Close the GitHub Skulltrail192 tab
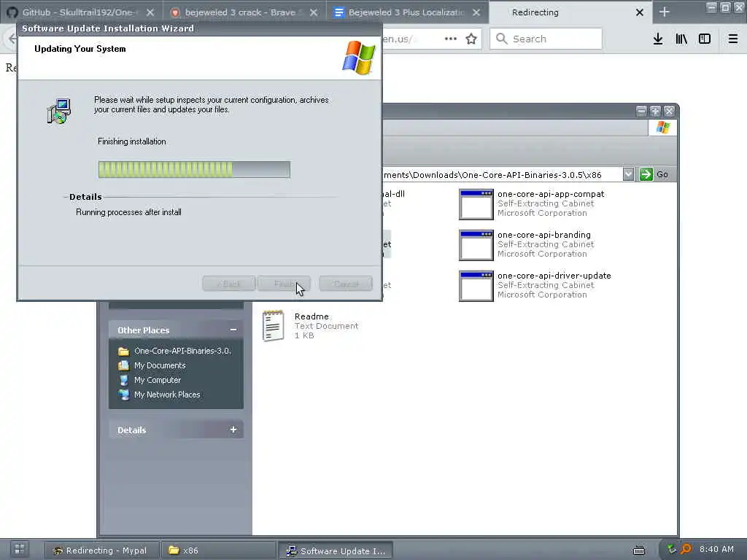 pos(150,12)
